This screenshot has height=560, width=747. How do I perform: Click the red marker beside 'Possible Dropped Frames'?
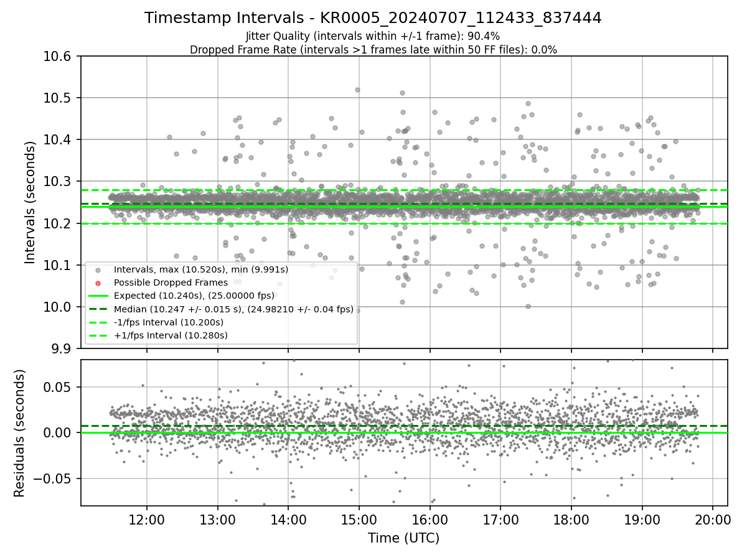tap(98, 282)
